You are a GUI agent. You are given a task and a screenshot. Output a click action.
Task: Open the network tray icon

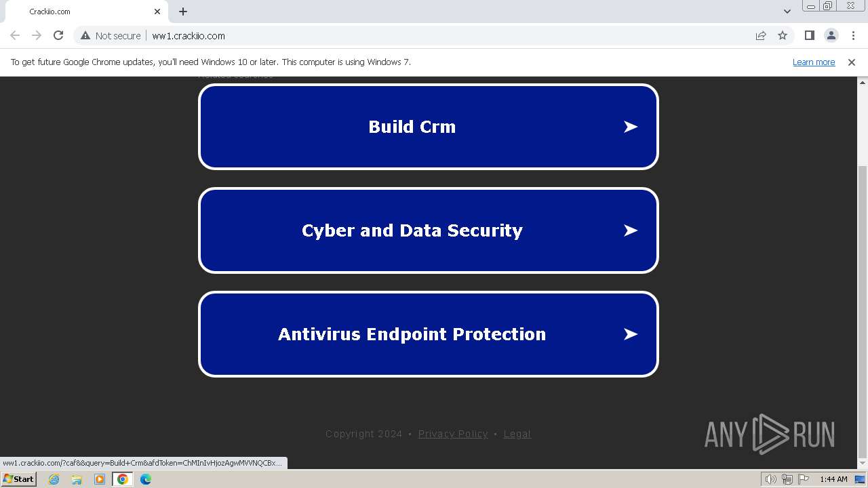tap(787, 479)
